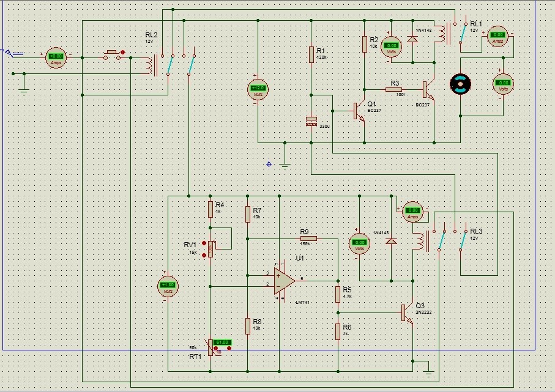
Task: Select resistor R2 10k
Action: (365, 44)
